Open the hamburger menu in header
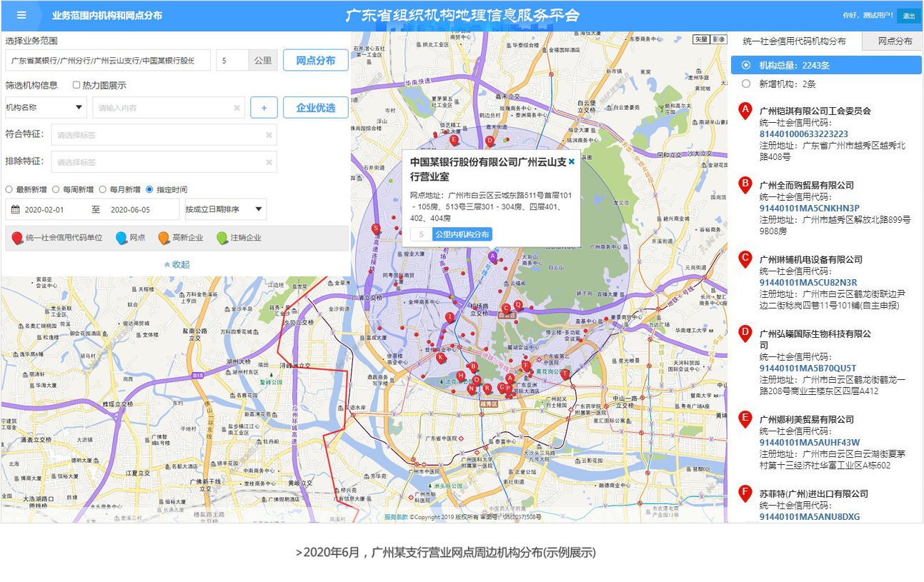Image resolution: width=924 pixels, height=582 pixels. point(21,15)
